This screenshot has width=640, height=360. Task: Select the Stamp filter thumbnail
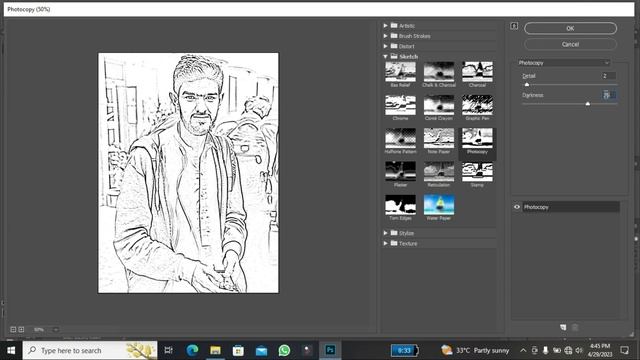[x=477, y=172]
